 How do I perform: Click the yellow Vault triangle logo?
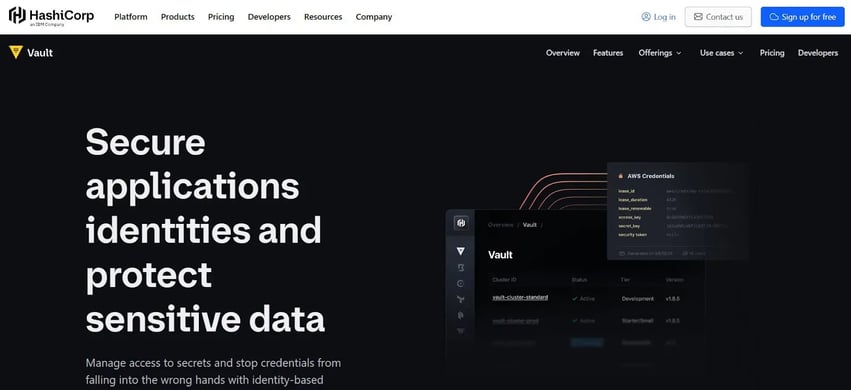pyautogui.click(x=16, y=52)
